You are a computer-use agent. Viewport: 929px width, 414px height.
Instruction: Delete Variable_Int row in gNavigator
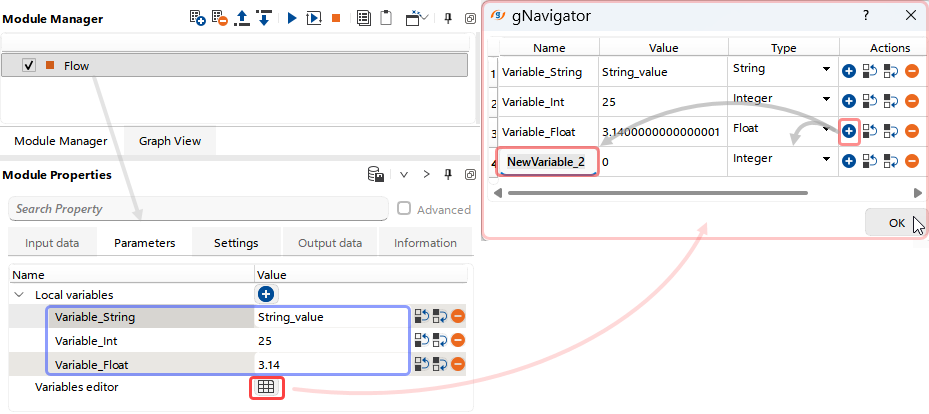(912, 101)
